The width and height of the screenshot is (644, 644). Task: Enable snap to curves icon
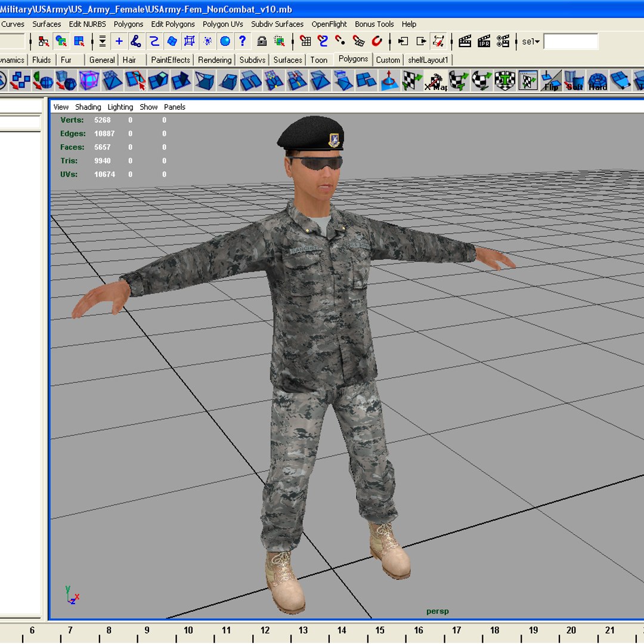pos(323,41)
